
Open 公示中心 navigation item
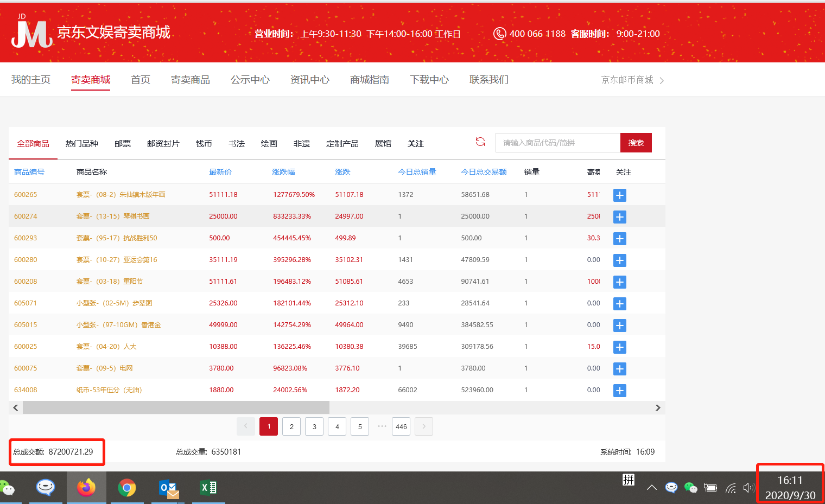(250, 80)
